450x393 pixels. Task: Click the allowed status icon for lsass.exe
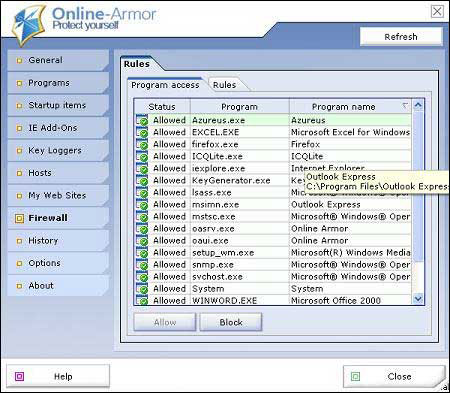142,192
